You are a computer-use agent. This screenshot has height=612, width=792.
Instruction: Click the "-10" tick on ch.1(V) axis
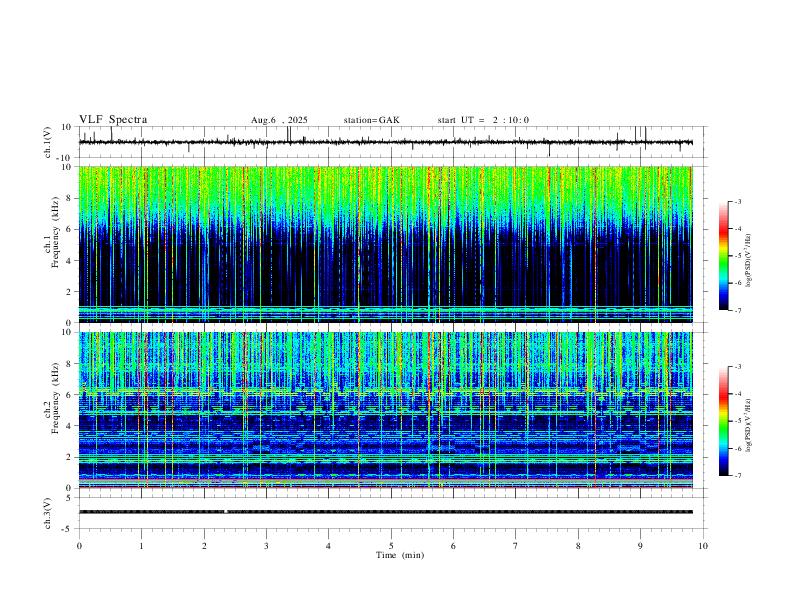(64, 158)
